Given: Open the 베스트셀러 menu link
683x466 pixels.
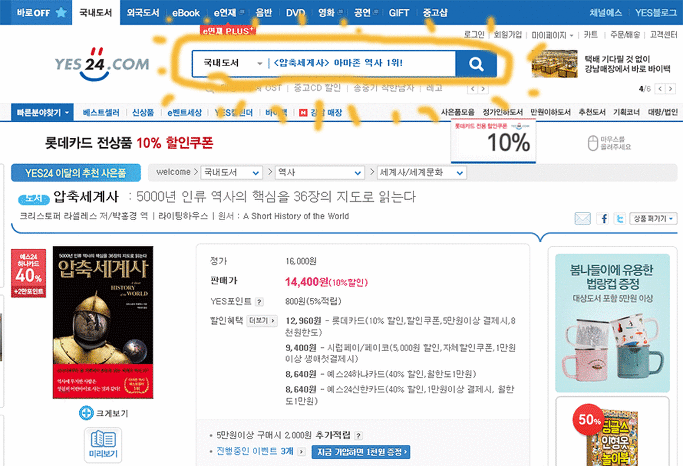Looking at the screenshot, I should (x=101, y=113).
